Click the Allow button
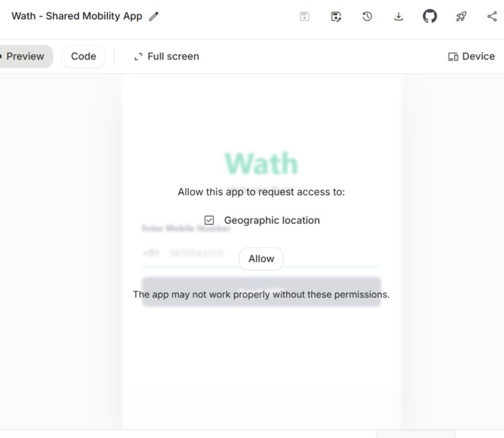Viewport: 504px width, 438px height. [262, 258]
